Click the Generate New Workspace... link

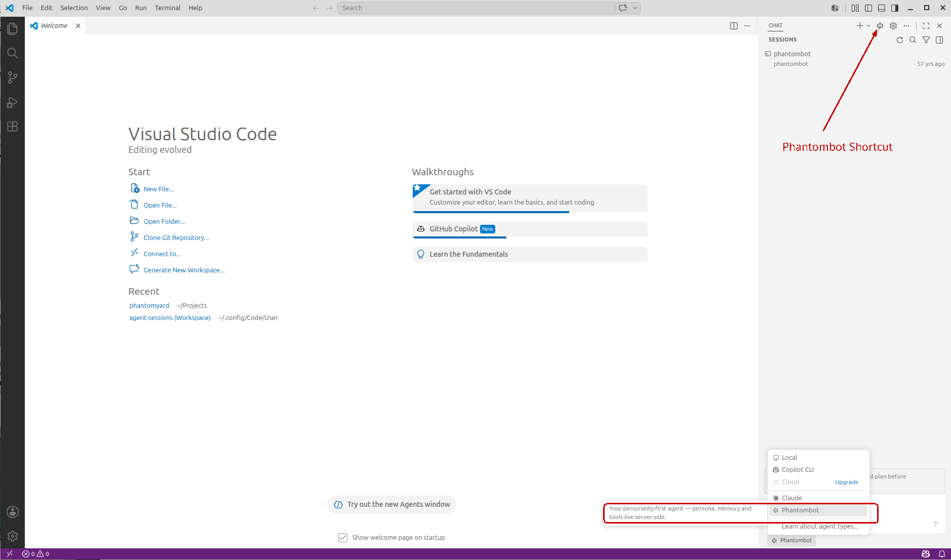click(x=184, y=270)
